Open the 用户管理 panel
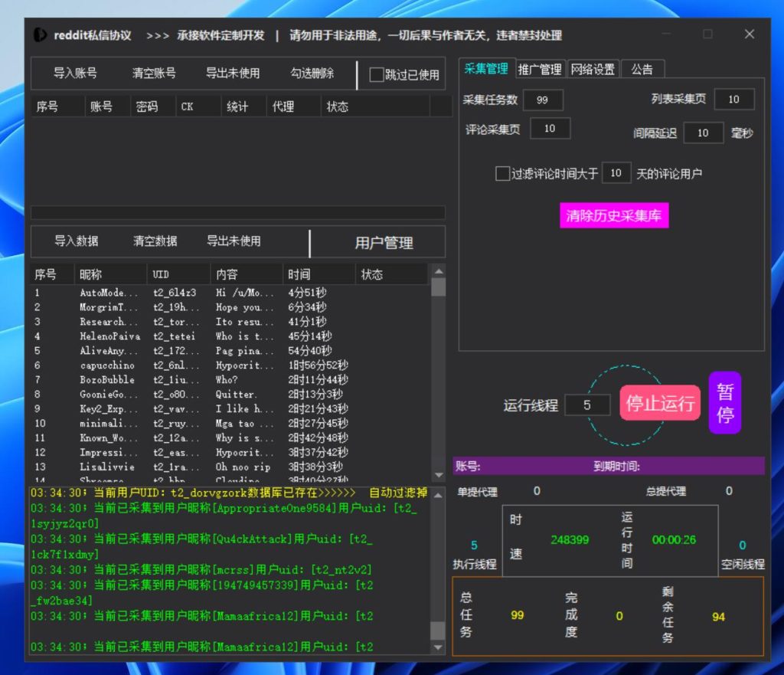The image size is (784, 675). tap(384, 243)
